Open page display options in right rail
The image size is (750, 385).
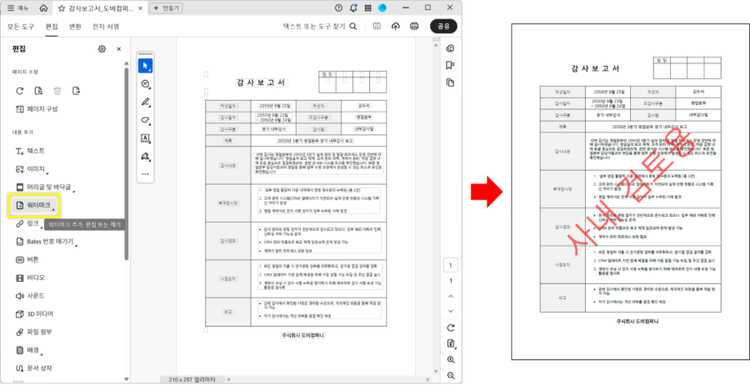(450, 344)
